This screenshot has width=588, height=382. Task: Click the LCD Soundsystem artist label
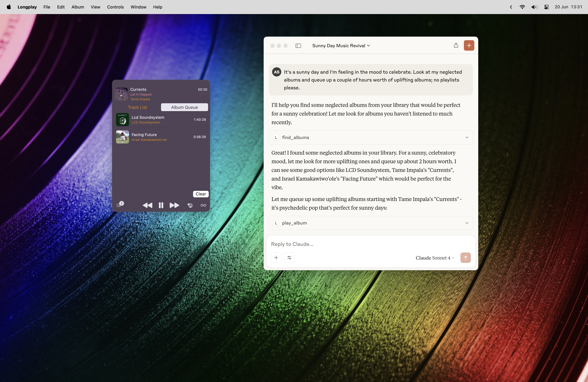click(146, 122)
